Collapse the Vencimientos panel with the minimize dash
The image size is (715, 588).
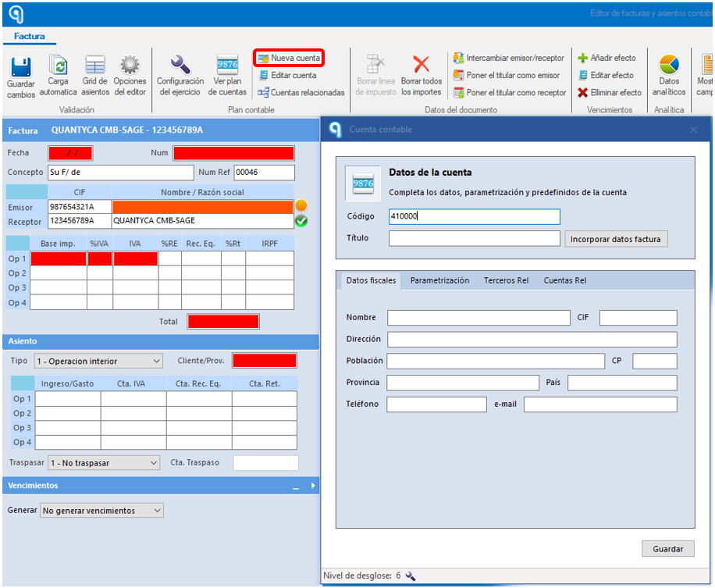coord(296,486)
